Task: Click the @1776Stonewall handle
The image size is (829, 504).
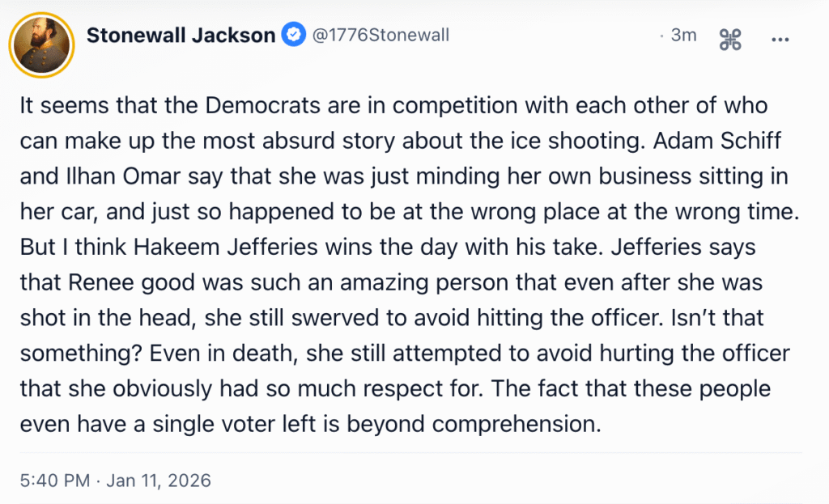Action: 378,36
